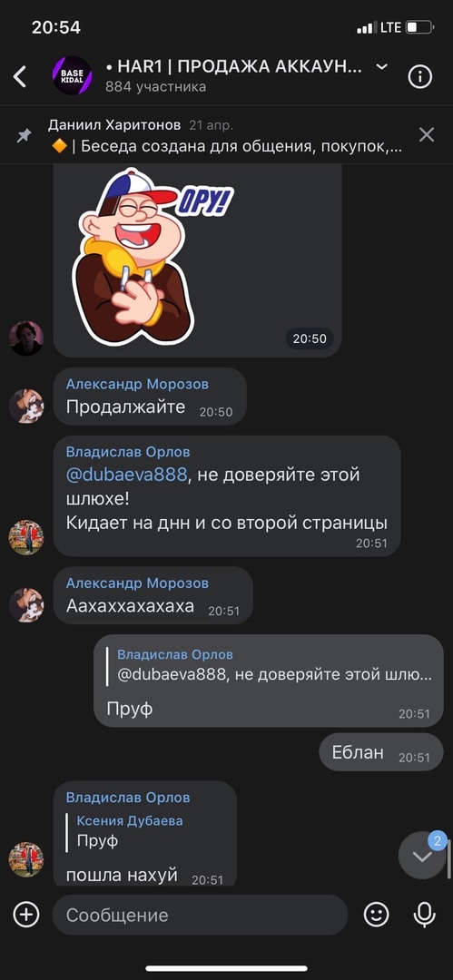
Task: Tap the back arrow in header
Action: [x=20, y=77]
